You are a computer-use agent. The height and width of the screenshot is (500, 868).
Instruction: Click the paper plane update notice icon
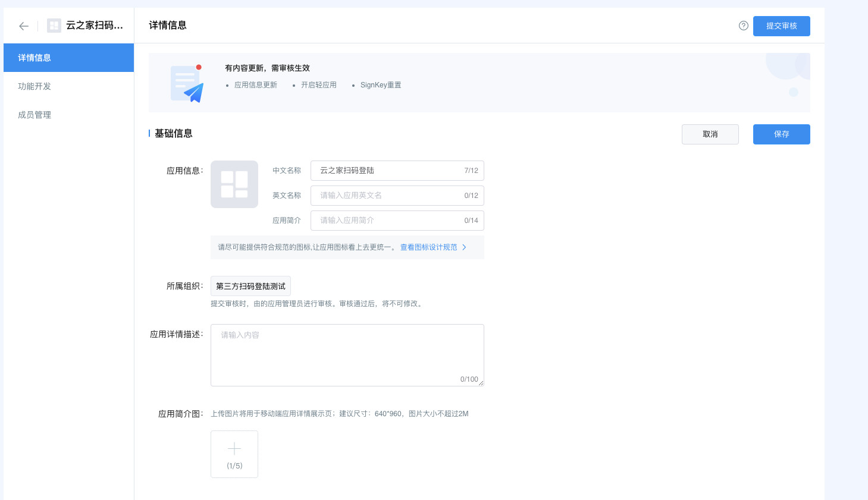(x=187, y=84)
